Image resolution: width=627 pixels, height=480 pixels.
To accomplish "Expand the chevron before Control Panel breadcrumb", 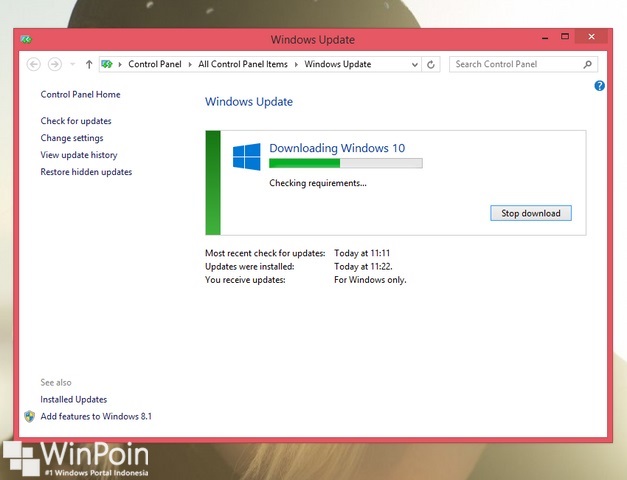I will point(120,64).
